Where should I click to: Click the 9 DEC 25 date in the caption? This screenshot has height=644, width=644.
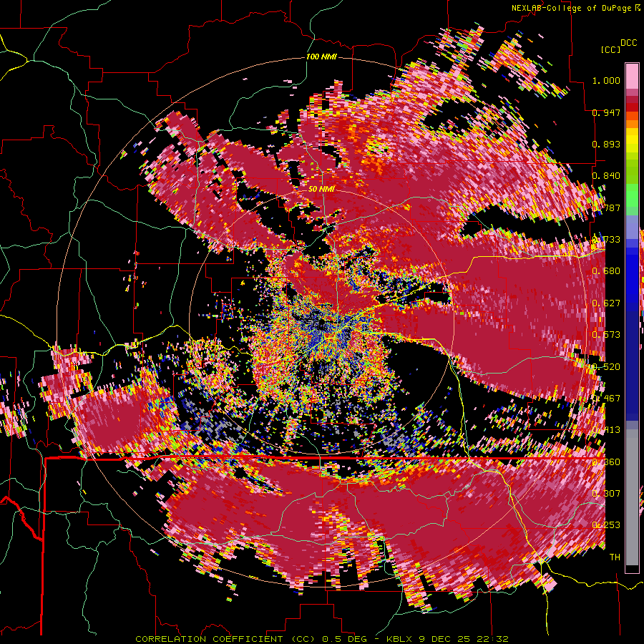coord(446,639)
